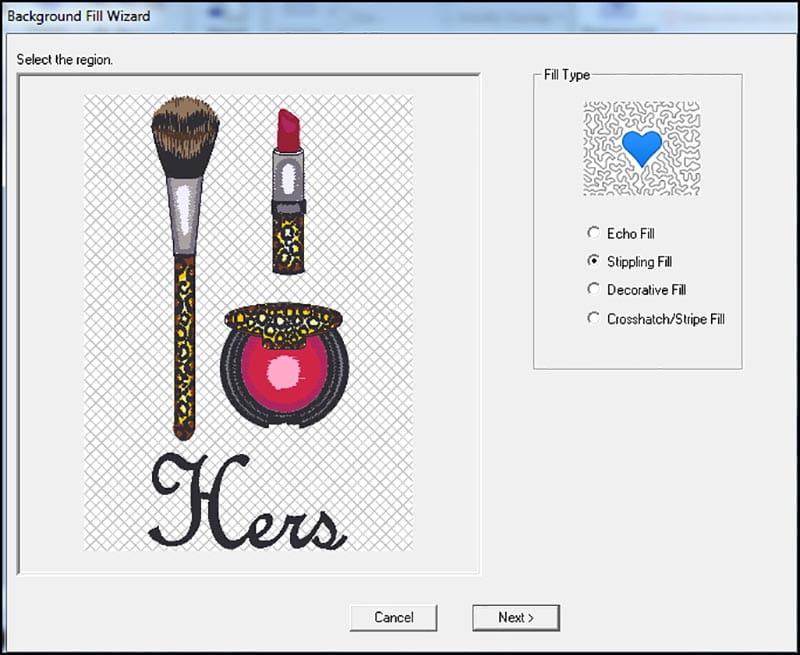The height and width of the screenshot is (655, 800).
Task: Click Next to continue the wizard
Action: click(515, 617)
